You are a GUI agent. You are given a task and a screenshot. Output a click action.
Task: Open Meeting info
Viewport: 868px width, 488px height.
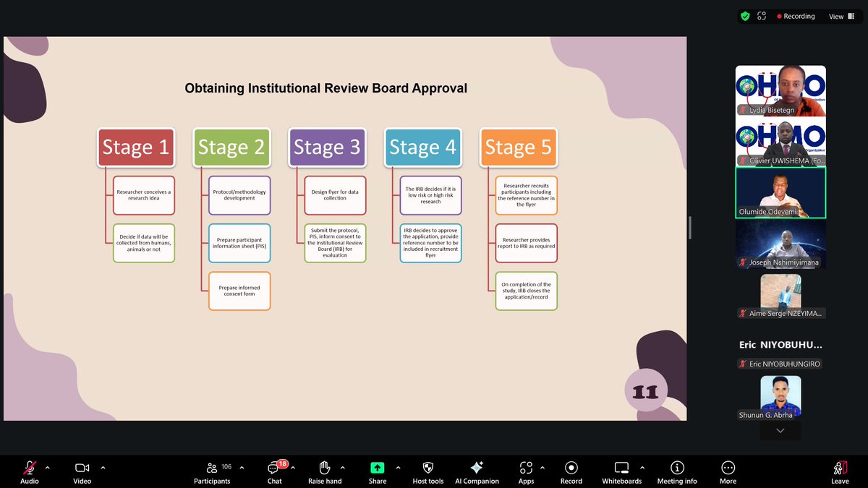coord(677,471)
